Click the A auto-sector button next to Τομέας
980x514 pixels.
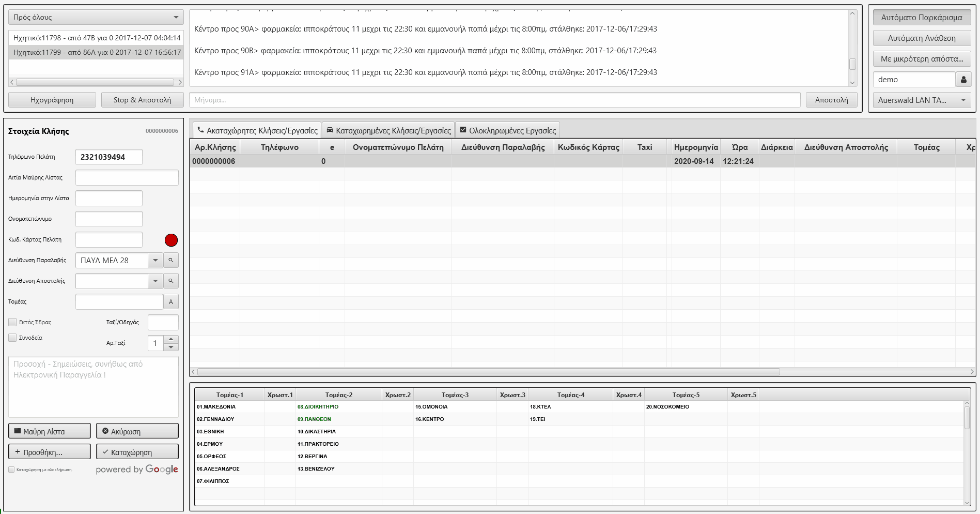(x=171, y=301)
